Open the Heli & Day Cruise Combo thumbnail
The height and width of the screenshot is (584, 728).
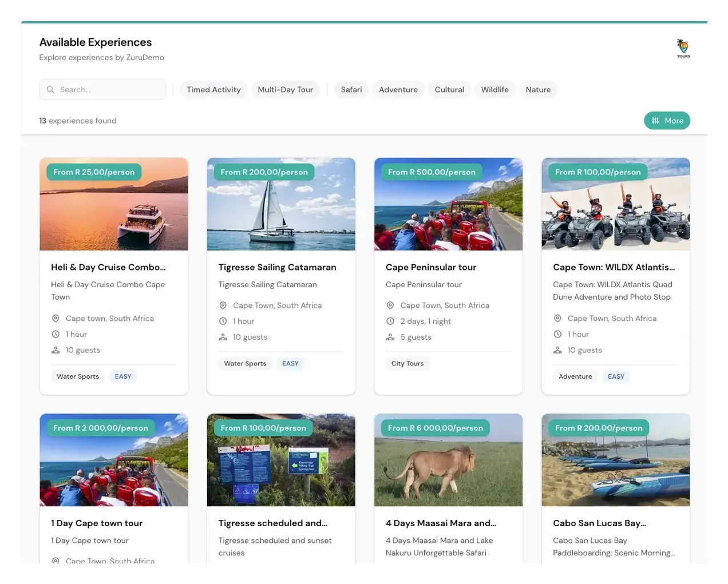tap(114, 204)
